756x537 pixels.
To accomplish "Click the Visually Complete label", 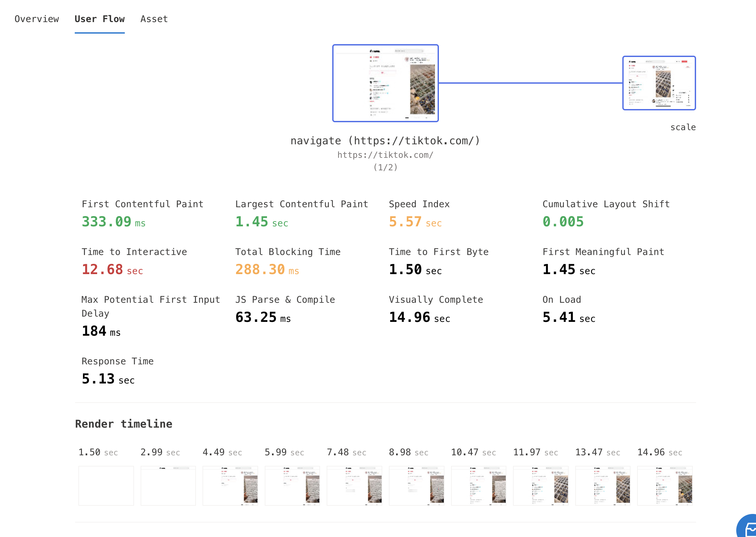I will tap(436, 299).
